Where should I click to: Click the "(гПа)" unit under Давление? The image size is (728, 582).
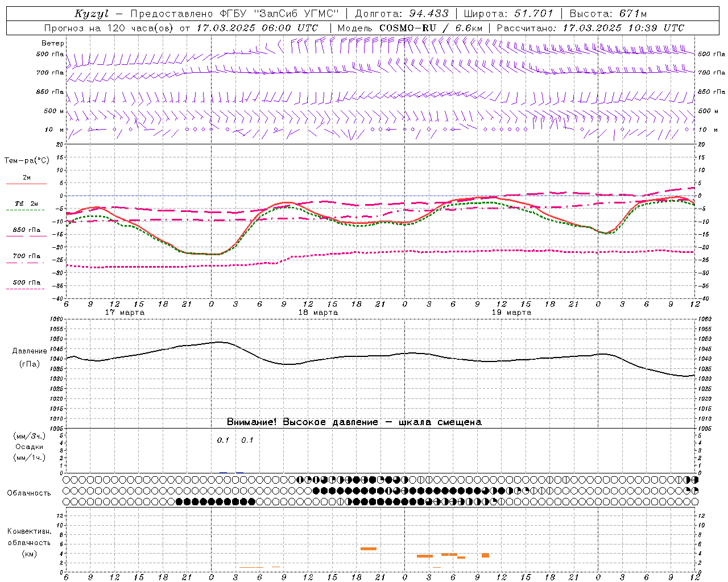pos(30,364)
